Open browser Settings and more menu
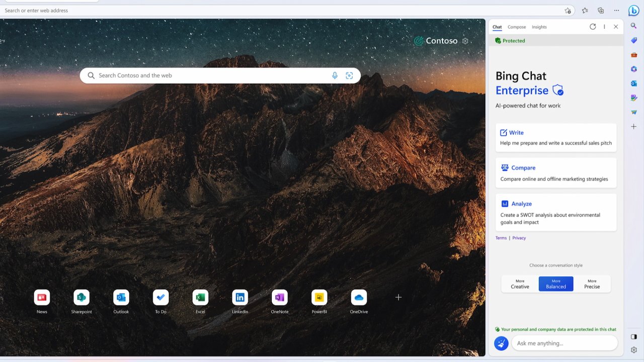Screen dimensions: 644x362 click(x=616, y=11)
